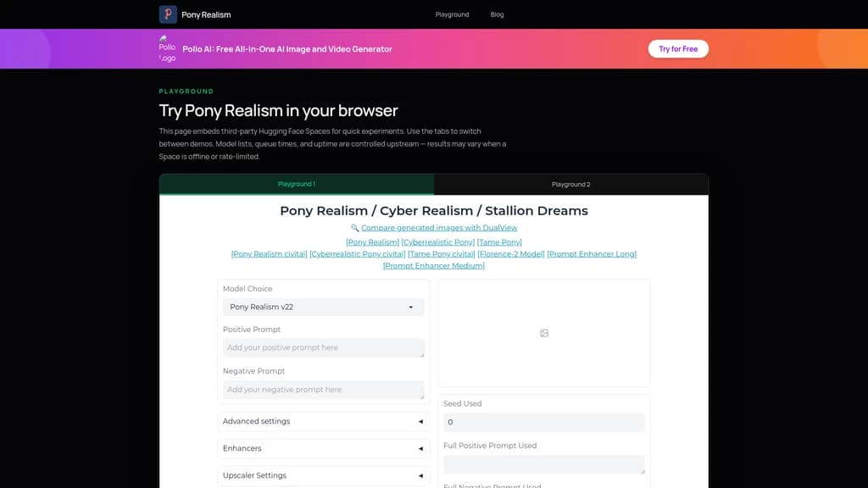Focus the Negative Prompt text box

pyautogui.click(x=323, y=390)
